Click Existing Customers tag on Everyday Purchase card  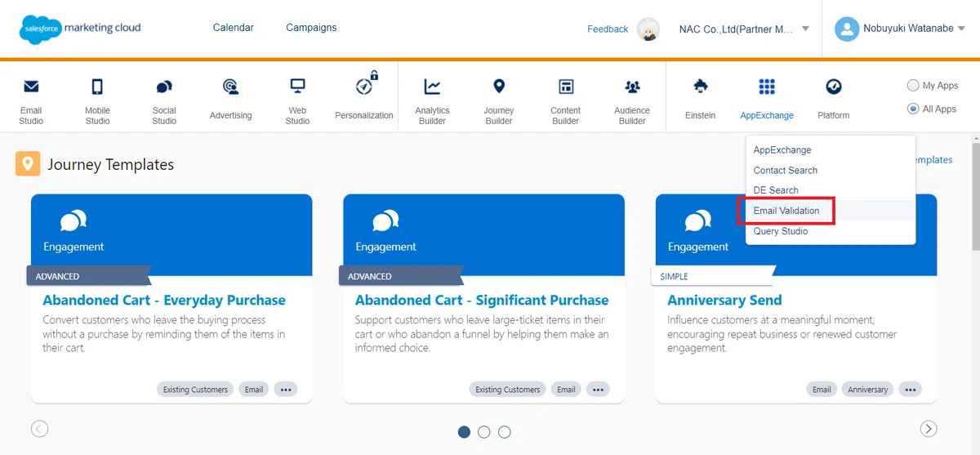[x=195, y=390]
